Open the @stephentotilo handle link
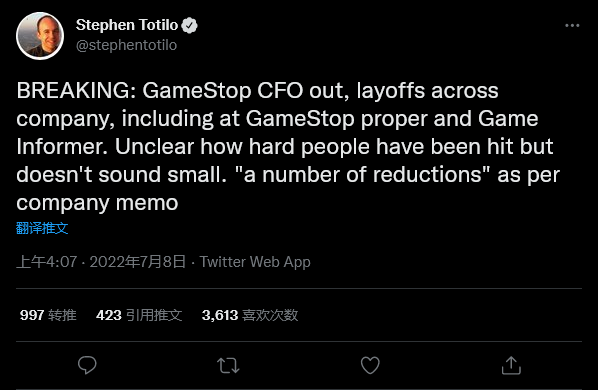Screen dimensions: 598x390 coord(126,45)
